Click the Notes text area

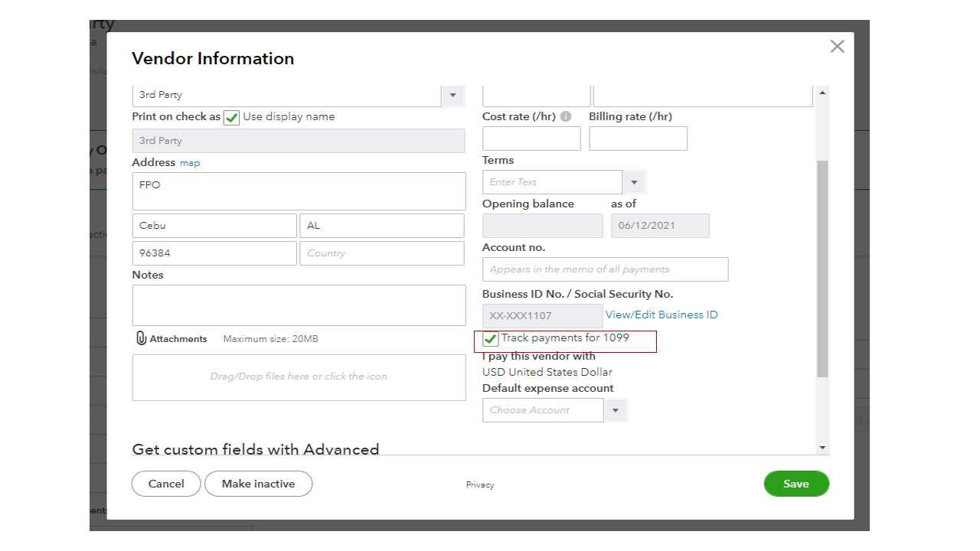(299, 305)
